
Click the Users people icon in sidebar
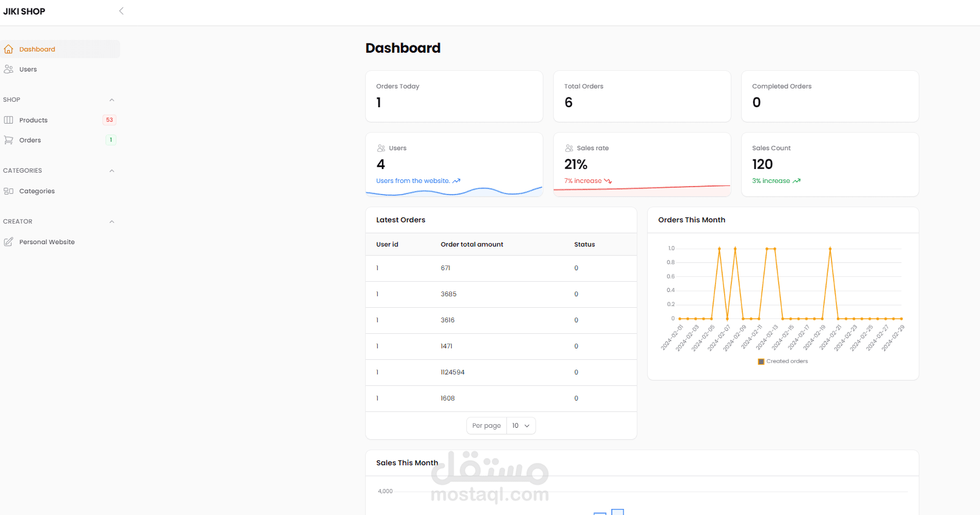click(8, 69)
